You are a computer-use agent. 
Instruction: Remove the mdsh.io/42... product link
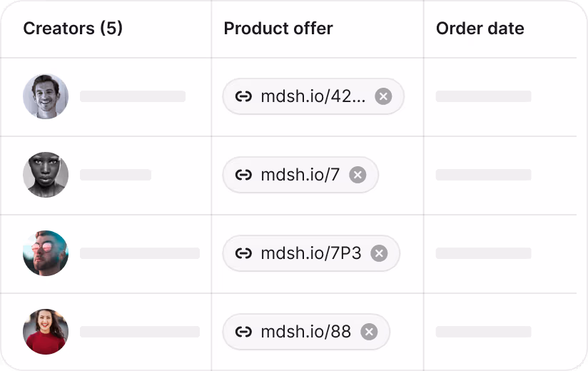pos(383,96)
